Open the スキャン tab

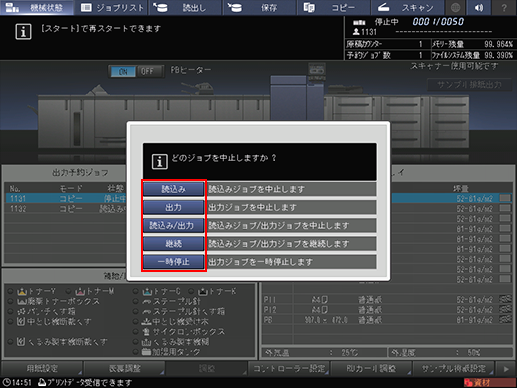coord(407,7)
